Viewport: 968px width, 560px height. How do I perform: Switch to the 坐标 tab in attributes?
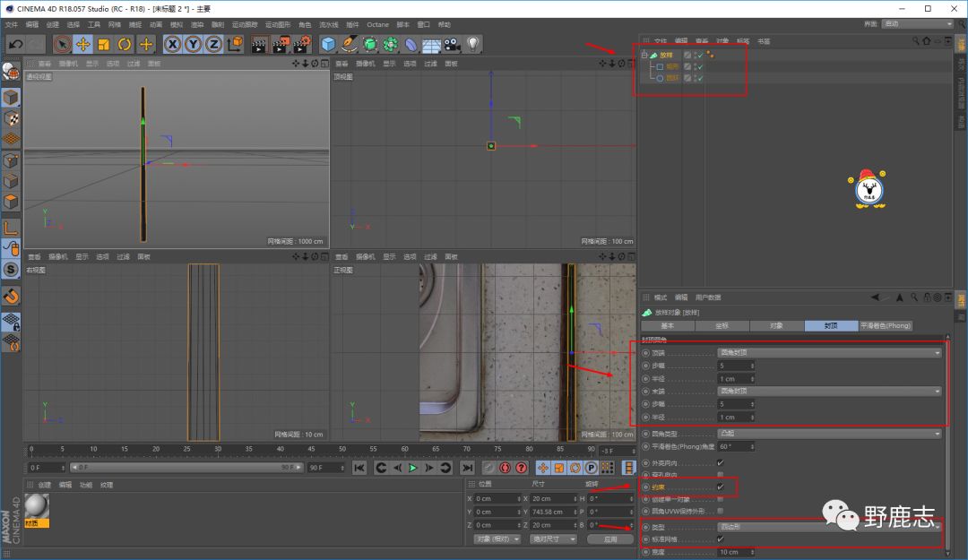tap(722, 326)
